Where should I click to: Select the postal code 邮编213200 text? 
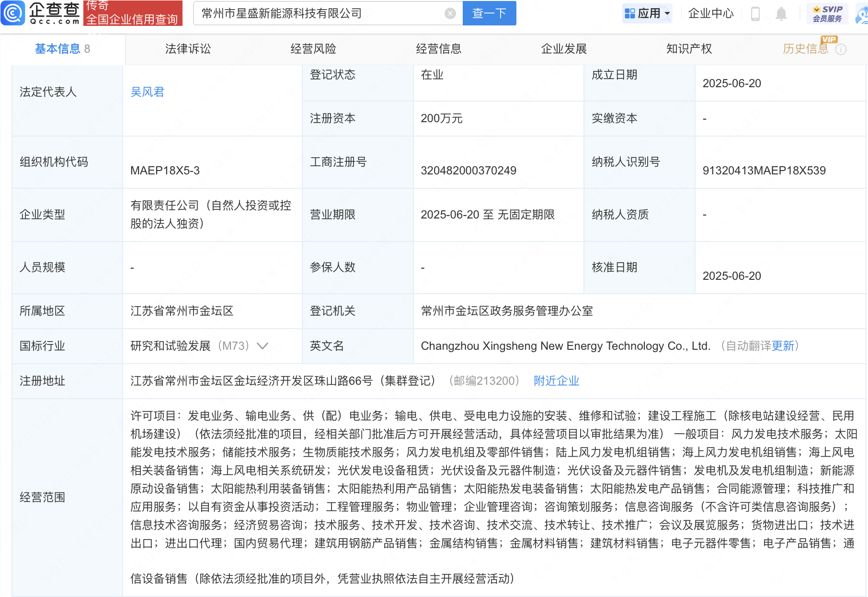click(484, 381)
